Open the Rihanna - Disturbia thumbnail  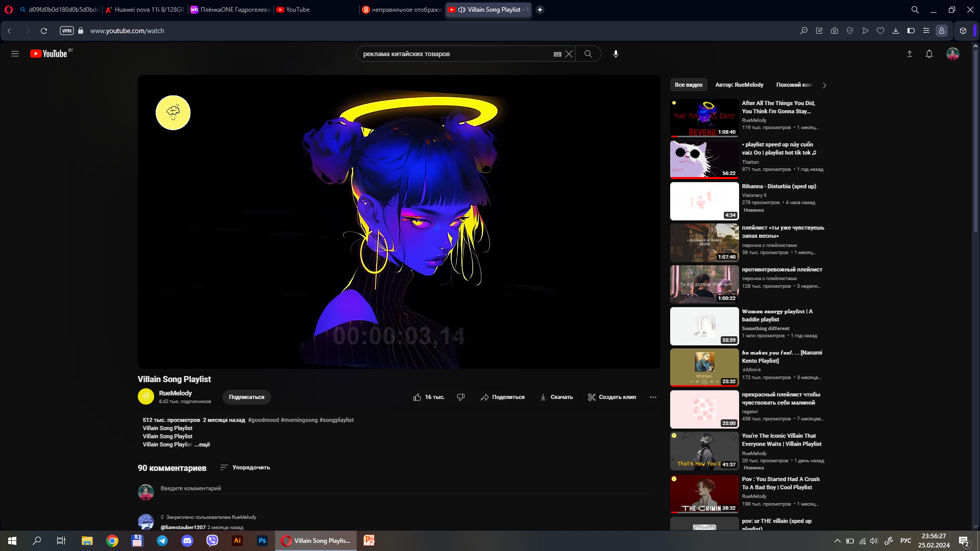(x=704, y=201)
